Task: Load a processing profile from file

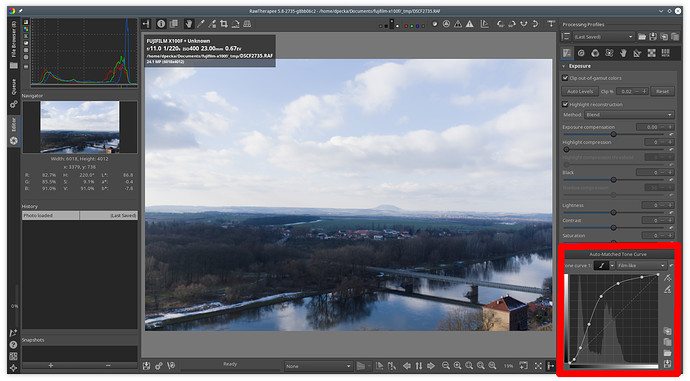Action: pos(642,37)
